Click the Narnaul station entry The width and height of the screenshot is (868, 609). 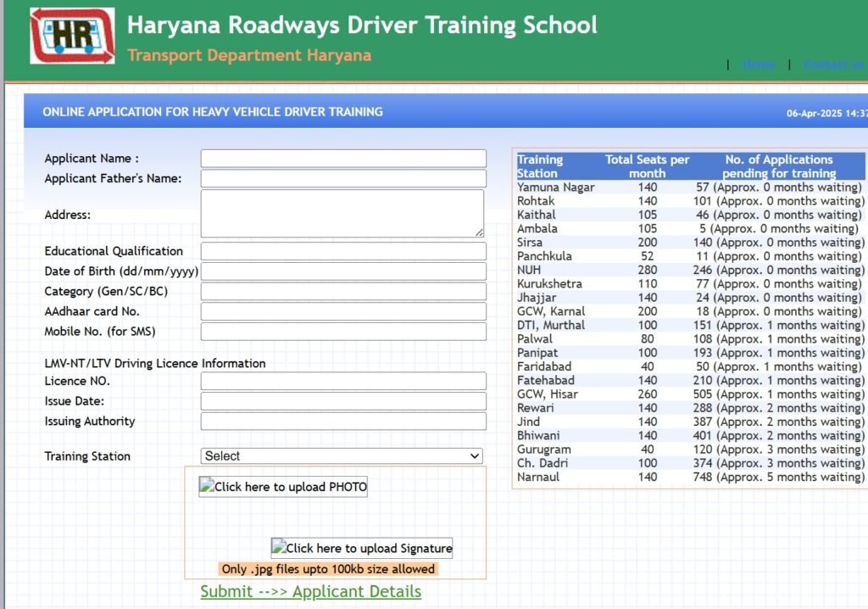(538, 478)
